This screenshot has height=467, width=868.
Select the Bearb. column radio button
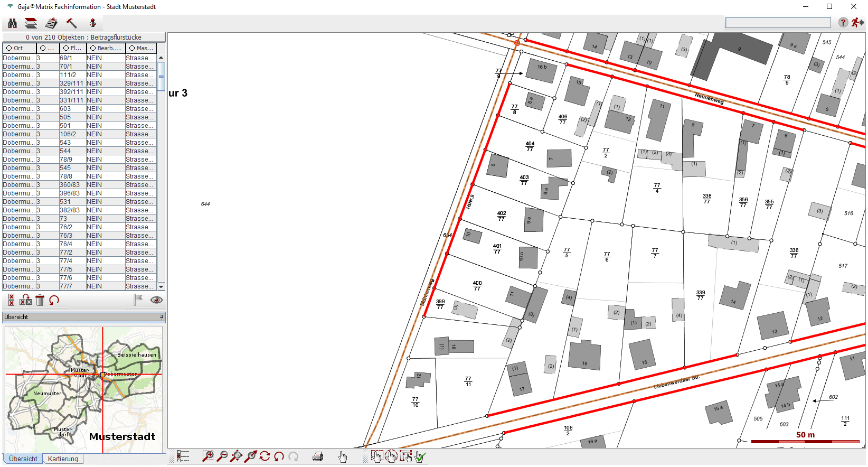(x=93, y=48)
